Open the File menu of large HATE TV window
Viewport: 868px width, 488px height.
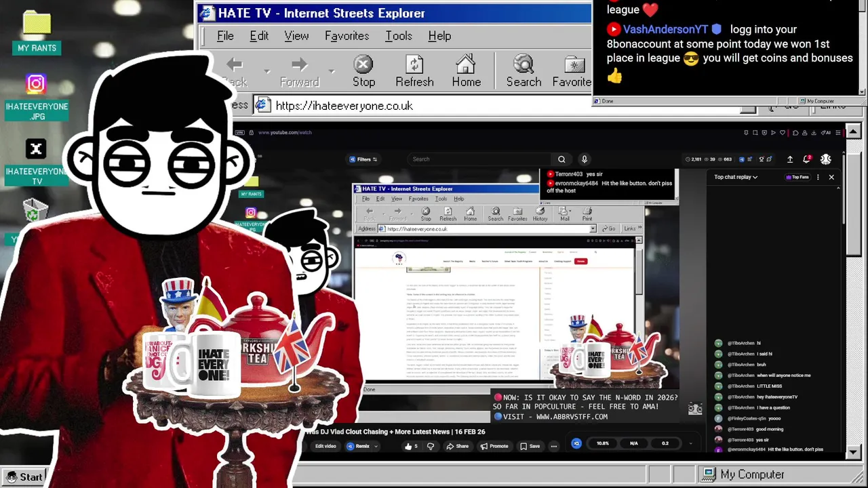tap(225, 36)
